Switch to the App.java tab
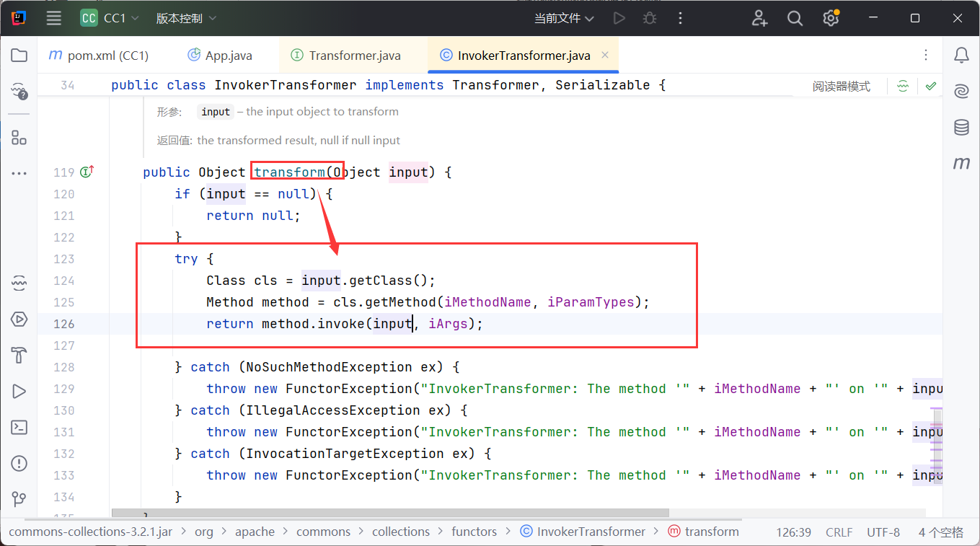This screenshot has width=980, height=546. 221,56
